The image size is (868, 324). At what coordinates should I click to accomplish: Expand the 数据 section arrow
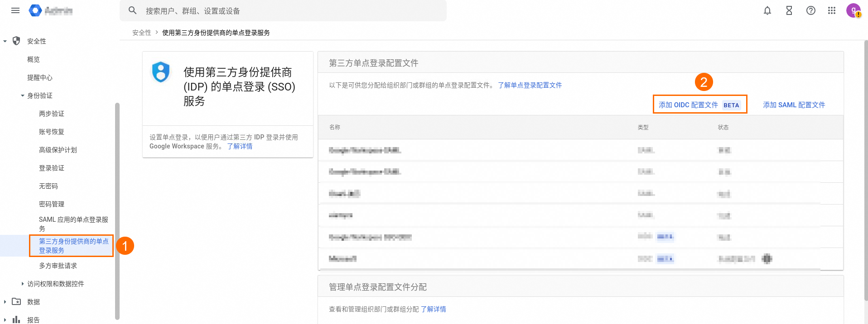point(5,302)
